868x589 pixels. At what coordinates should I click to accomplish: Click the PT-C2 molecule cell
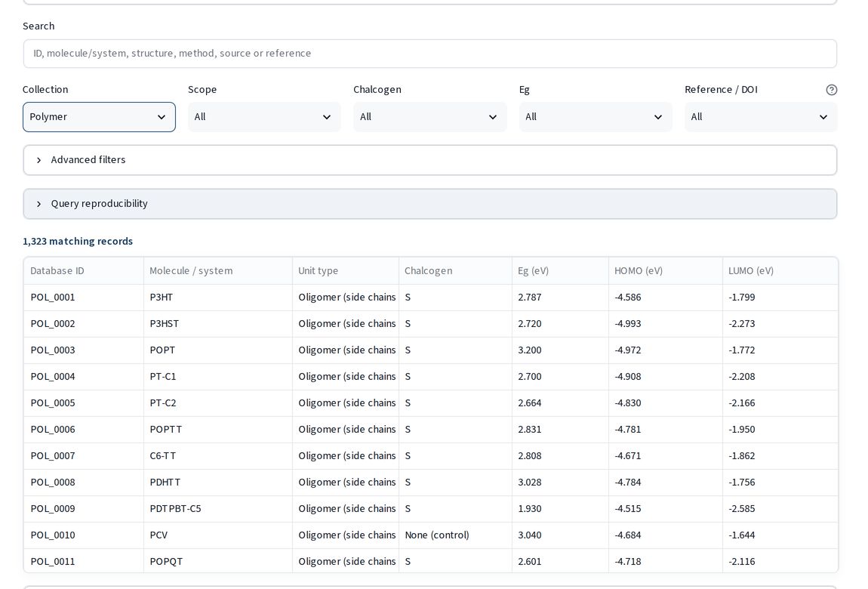click(x=218, y=403)
